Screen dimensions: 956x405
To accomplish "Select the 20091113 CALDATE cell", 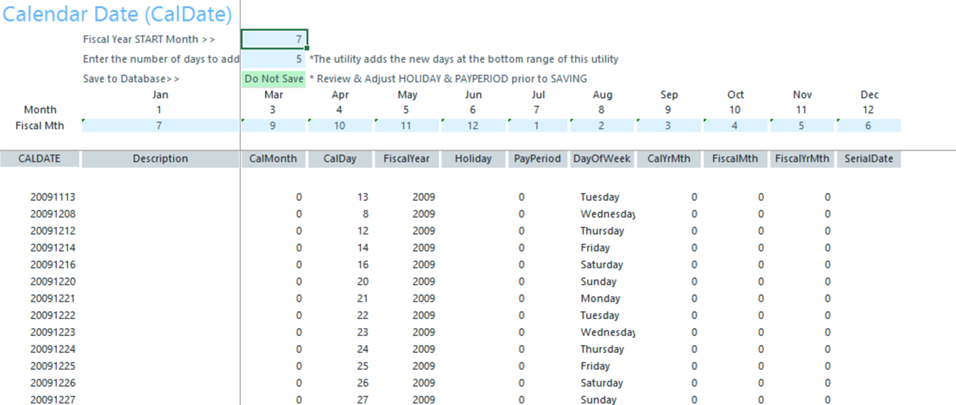I will pyautogui.click(x=53, y=197).
